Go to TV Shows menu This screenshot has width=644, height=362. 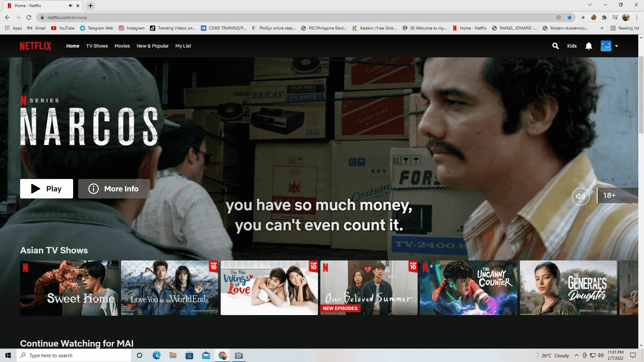pyautogui.click(x=97, y=46)
